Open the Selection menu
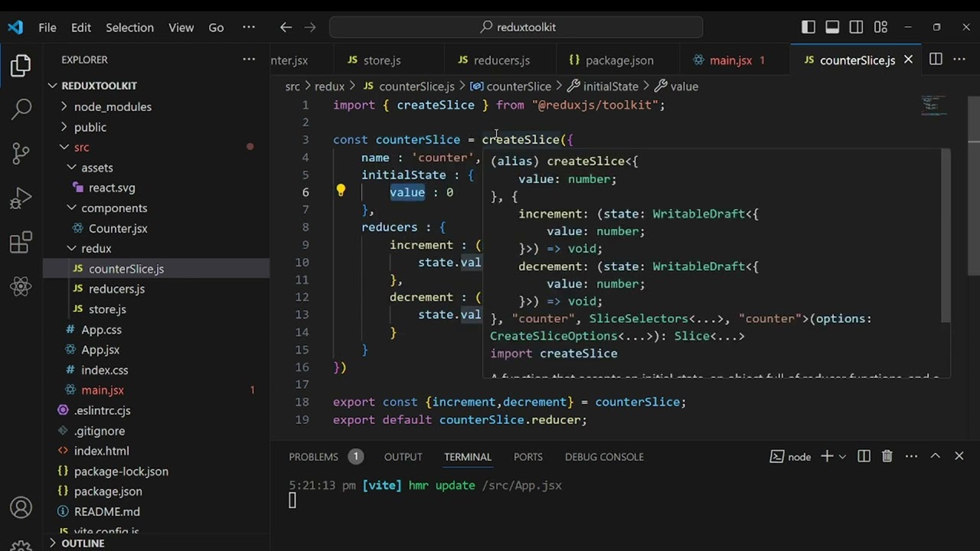 point(129,27)
